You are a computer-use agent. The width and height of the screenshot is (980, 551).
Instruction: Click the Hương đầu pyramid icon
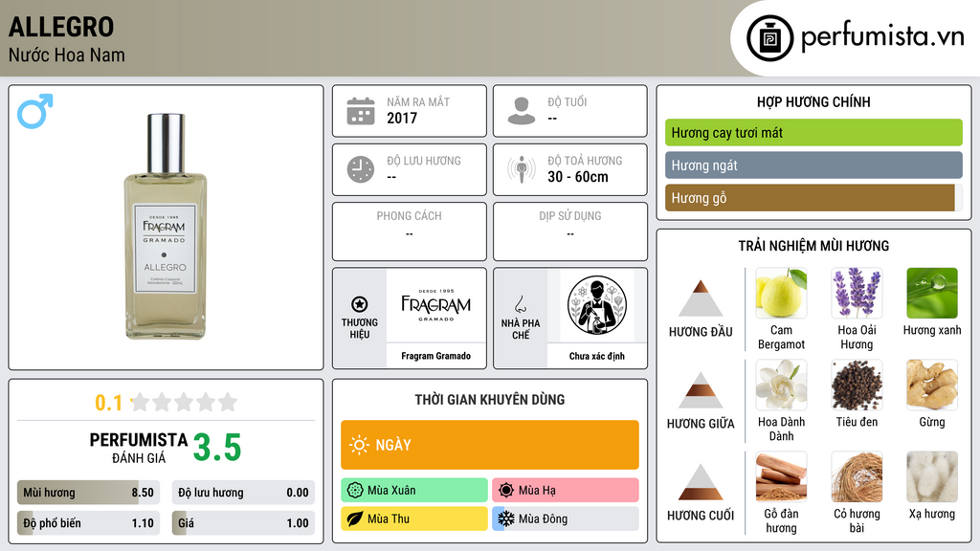[x=701, y=298]
